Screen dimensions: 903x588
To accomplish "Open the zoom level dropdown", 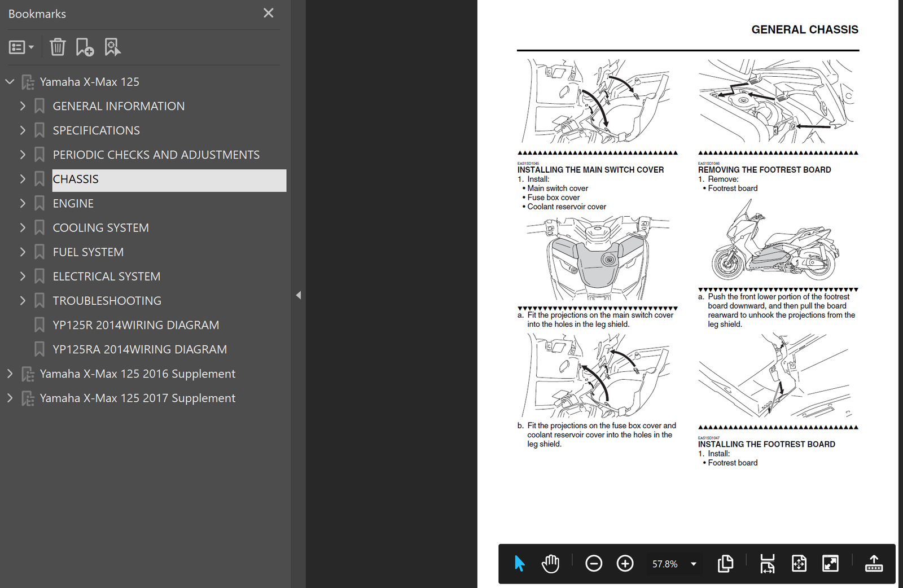I will 694,564.
